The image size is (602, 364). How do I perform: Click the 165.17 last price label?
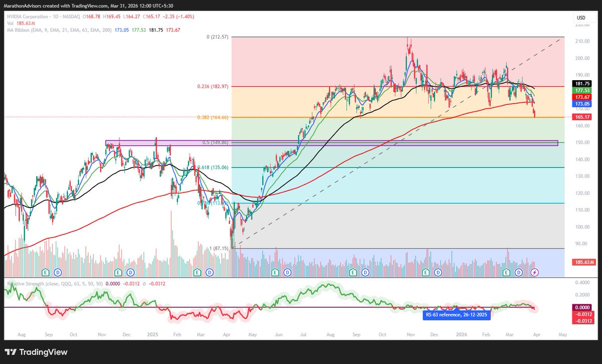tap(581, 117)
